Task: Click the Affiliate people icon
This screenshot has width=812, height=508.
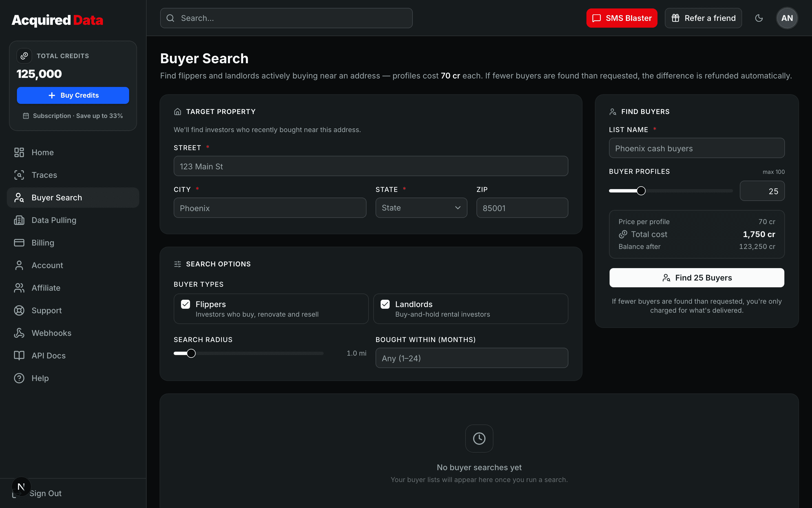Action: [x=19, y=288]
